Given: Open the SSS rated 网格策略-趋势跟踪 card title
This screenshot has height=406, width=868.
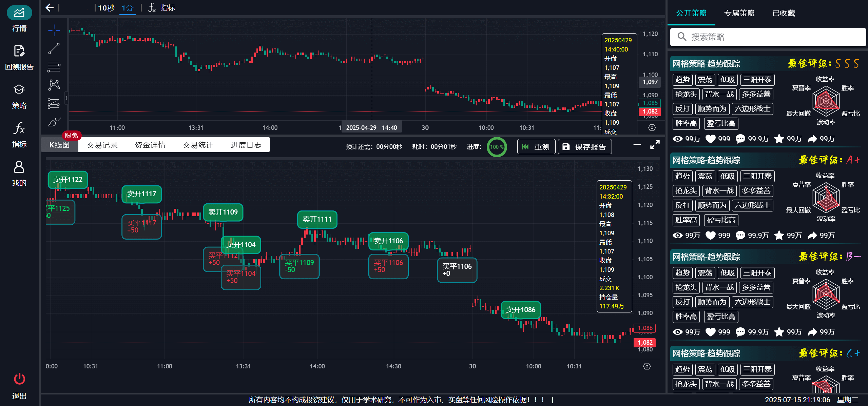Looking at the screenshot, I should 707,64.
